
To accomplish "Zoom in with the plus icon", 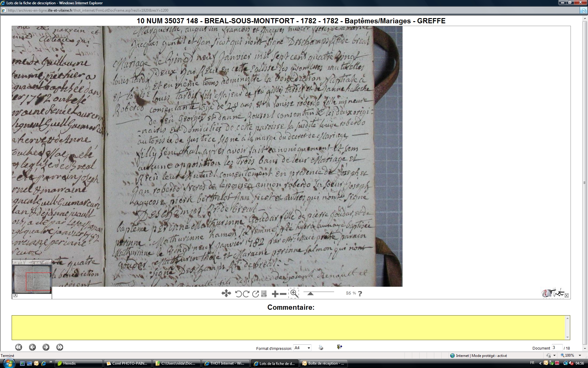I will (275, 294).
